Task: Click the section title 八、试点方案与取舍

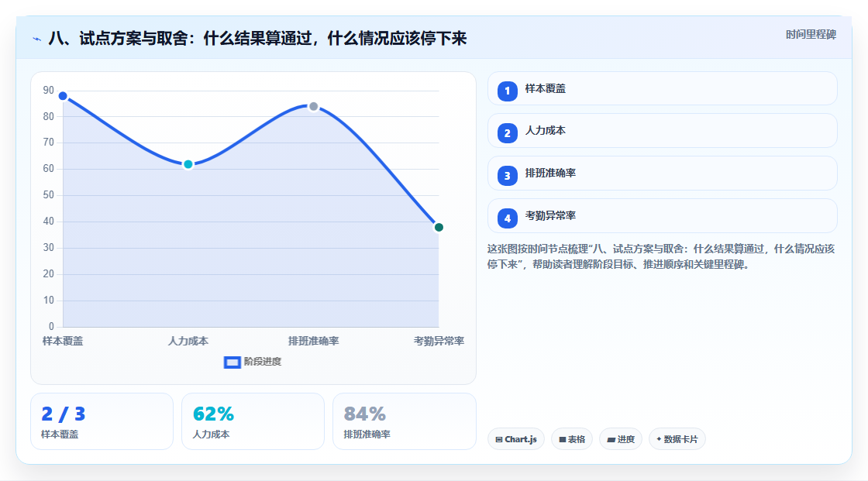Action: (257, 39)
